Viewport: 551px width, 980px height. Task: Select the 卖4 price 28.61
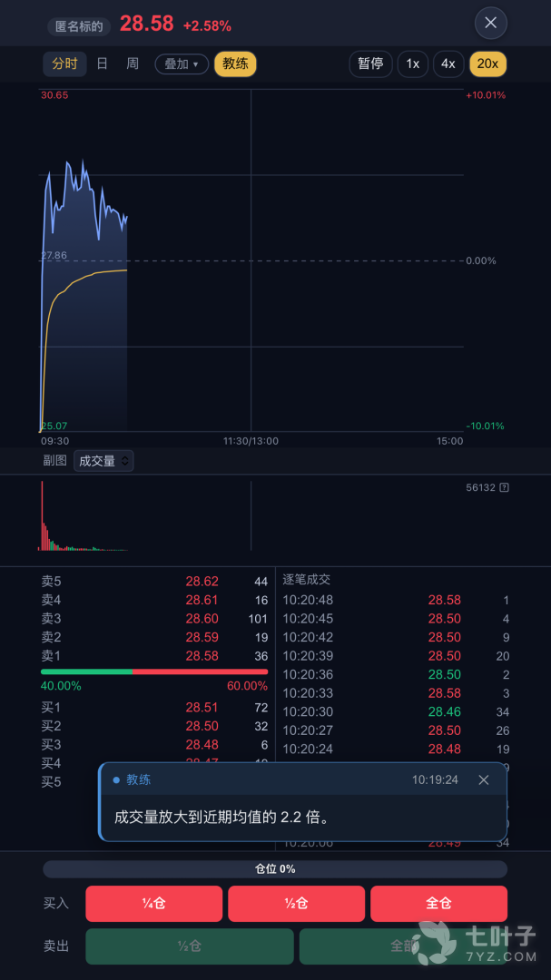202,601
